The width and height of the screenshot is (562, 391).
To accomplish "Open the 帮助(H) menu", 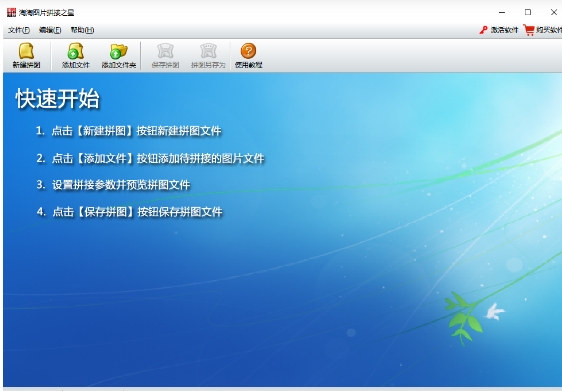I will (82, 30).
